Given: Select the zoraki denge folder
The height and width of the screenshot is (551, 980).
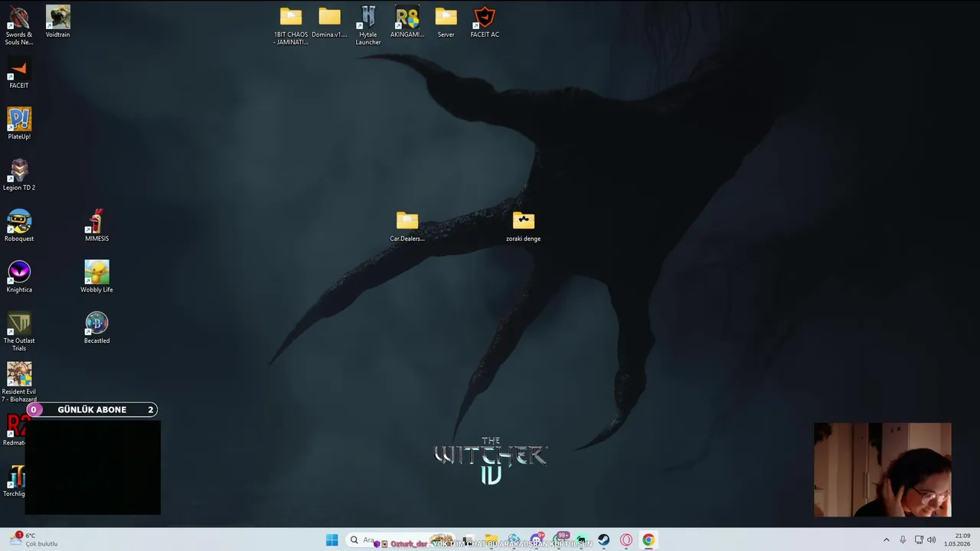Looking at the screenshot, I should point(524,226).
